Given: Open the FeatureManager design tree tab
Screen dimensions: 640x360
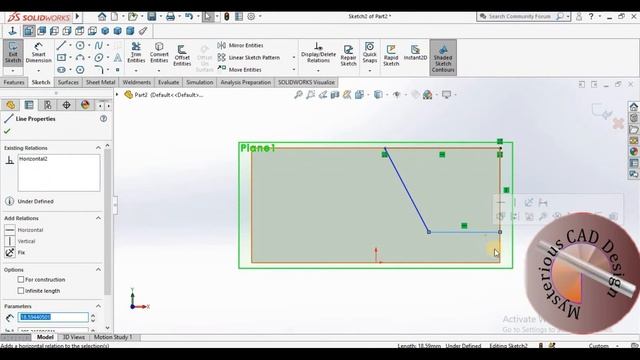Looking at the screenshot, I should (x=11, y=105).
